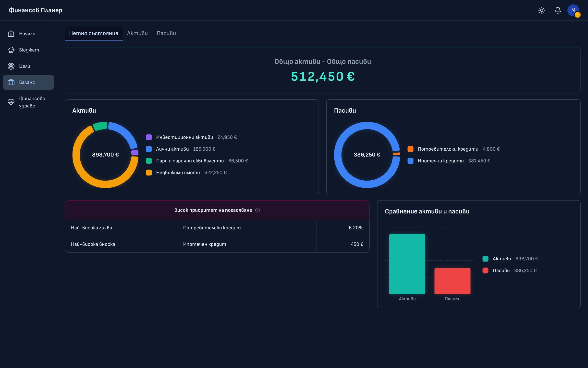Click the Най-висока лихва row label
The height and width of the screenshot is (368, 588).
[91, 228]
